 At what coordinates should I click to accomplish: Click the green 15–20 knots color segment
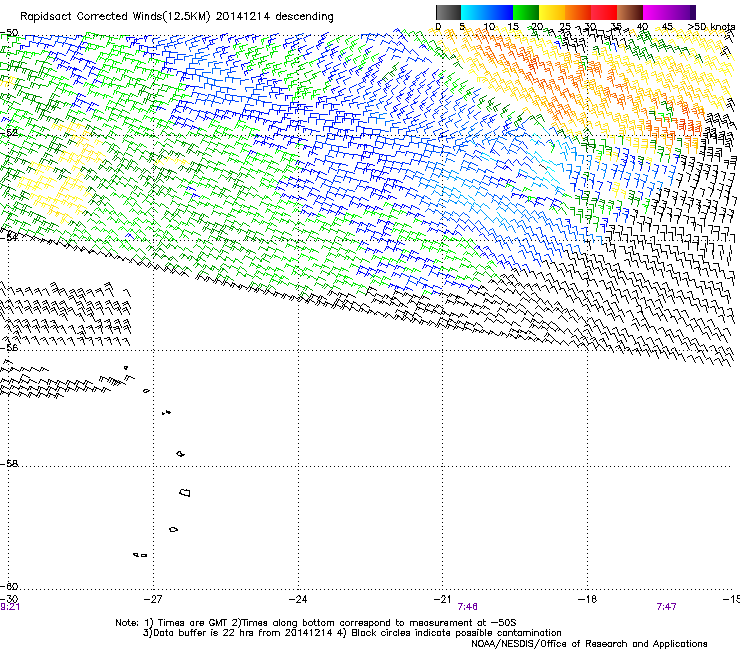coord(526,12)
